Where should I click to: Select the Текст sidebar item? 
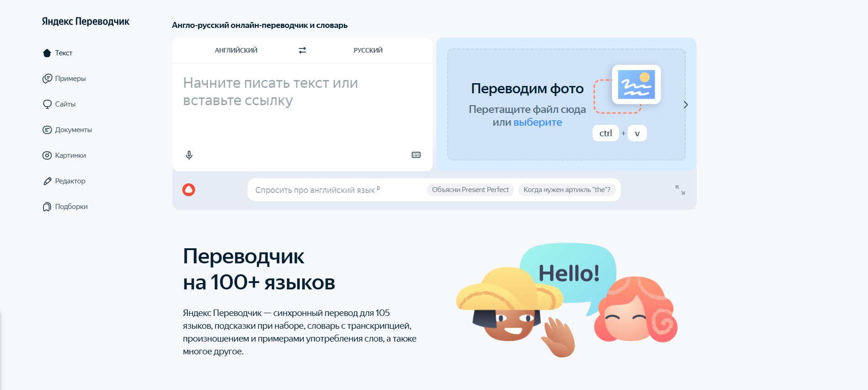pyautogui.click(x=58, y=53)
